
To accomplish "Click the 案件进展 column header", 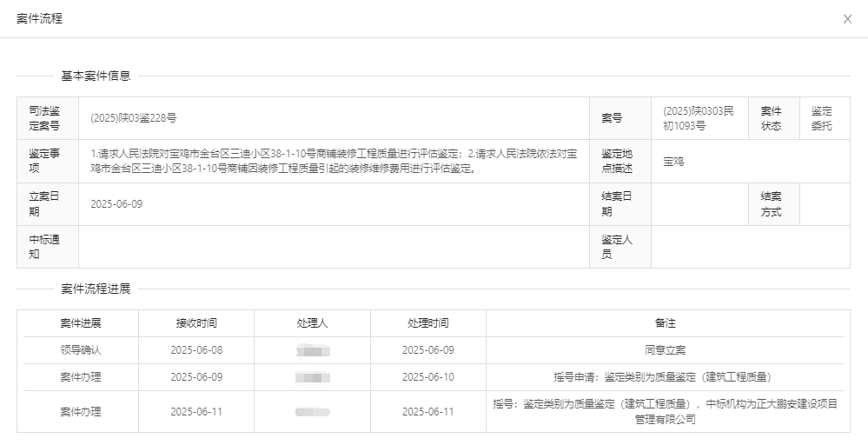I will (81, 323).
